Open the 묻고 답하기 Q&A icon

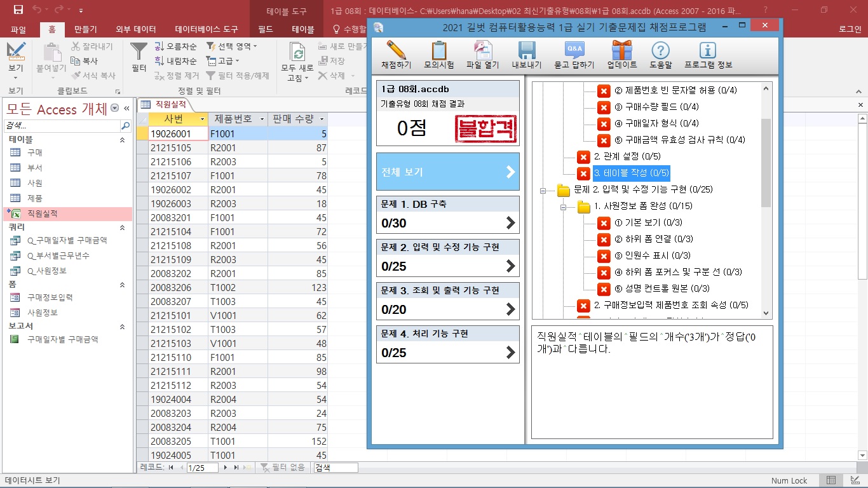pos(574,51)
